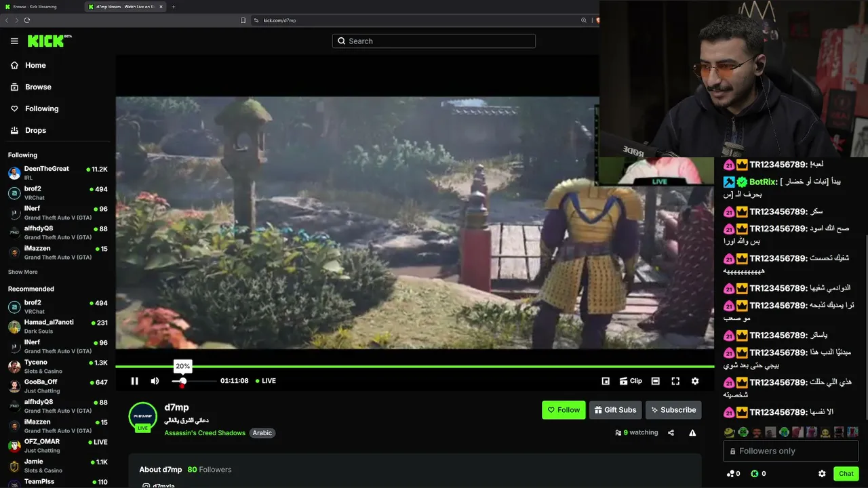The width and height of the screenshot is (868, 488).
Task: Close the d7mp Stream browser tab
Action: pos(161,7)
